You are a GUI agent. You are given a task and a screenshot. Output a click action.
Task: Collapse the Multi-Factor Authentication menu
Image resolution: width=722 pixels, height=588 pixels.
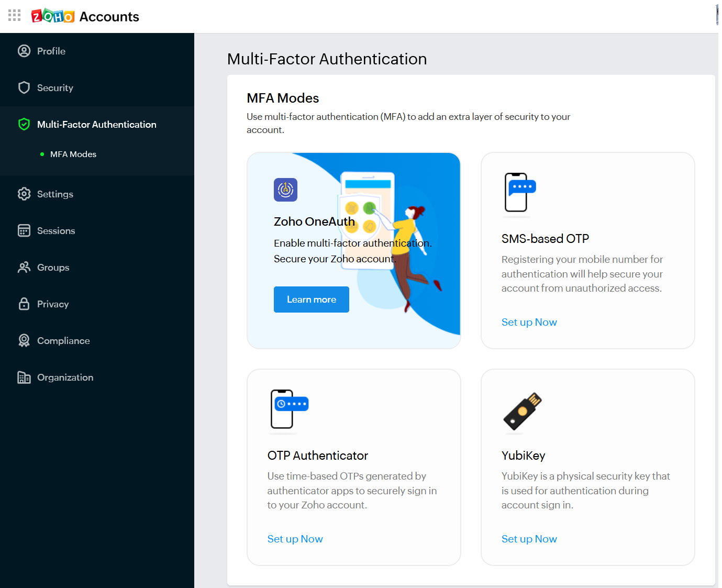pyautogui.click(x=97, y=125)
